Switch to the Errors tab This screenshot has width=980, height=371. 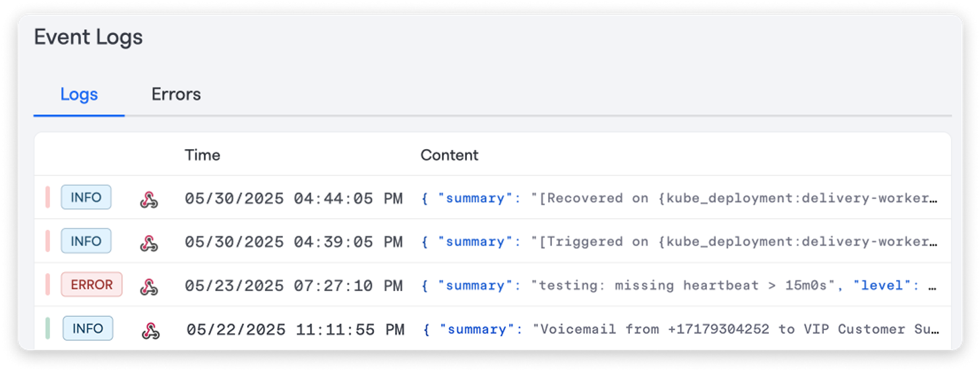(176, 94)
